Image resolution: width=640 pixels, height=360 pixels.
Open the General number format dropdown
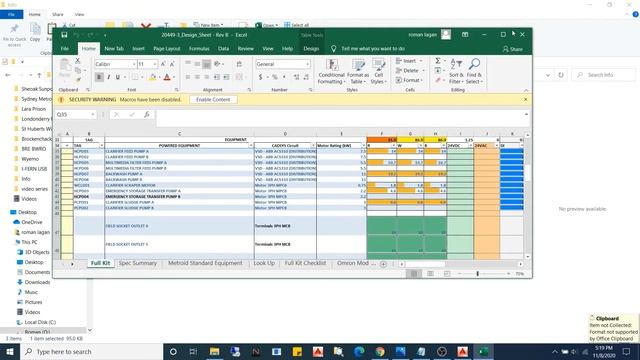point(307,64)
